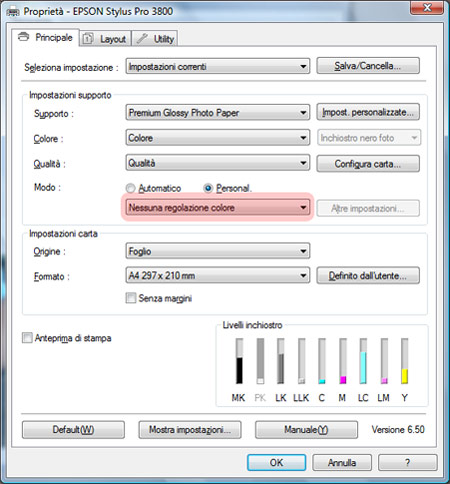Image resolution: width=450 pixels, height=484 pixels.
Task: Click the LC light cyan ink level bar
Action: (x=363, y=361)
